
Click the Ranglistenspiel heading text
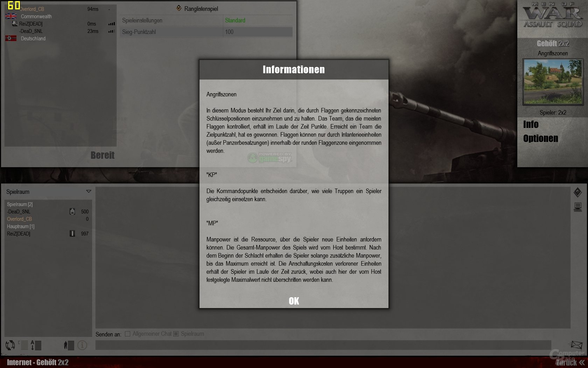[x=201, y=9]
